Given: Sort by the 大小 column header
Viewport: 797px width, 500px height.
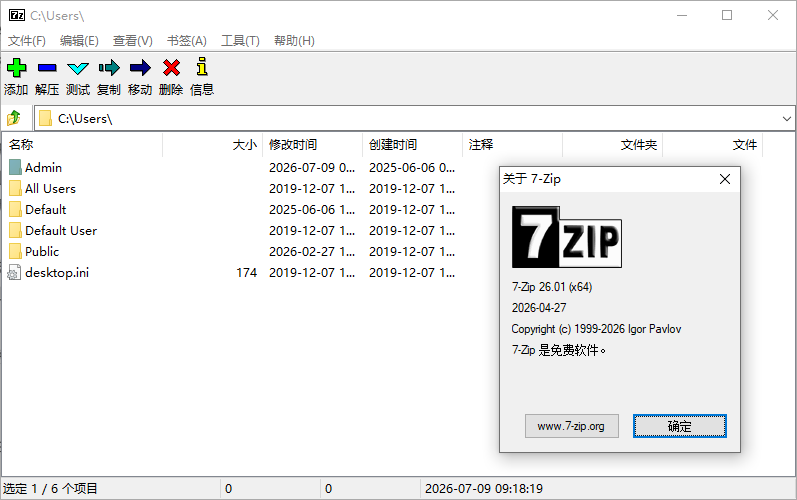Looking at the screenshot, I should pyautogui.click(x=212, y=145).
